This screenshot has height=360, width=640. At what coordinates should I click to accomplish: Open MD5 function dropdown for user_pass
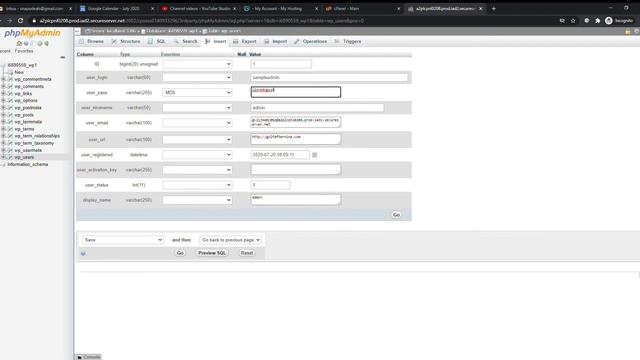pyautogui.click(x=197, y=93)
